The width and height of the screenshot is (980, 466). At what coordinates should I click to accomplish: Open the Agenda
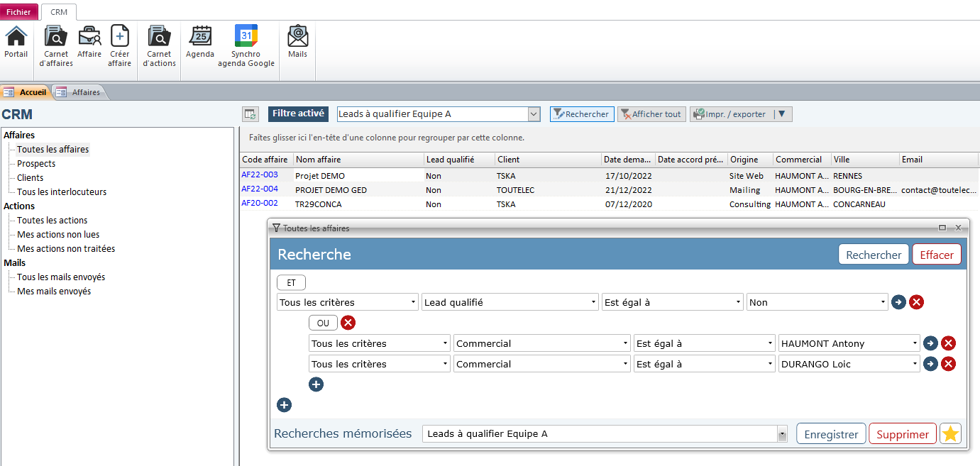click(x=199, y=44)
